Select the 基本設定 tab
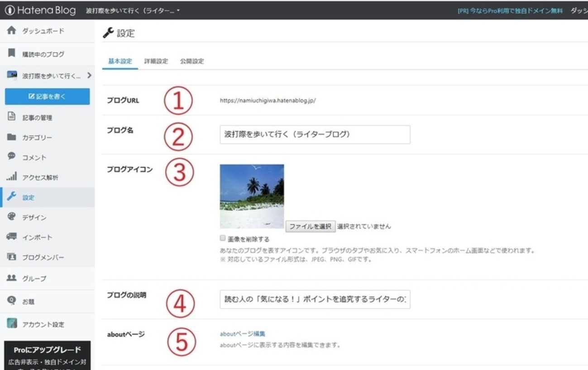 120,61
